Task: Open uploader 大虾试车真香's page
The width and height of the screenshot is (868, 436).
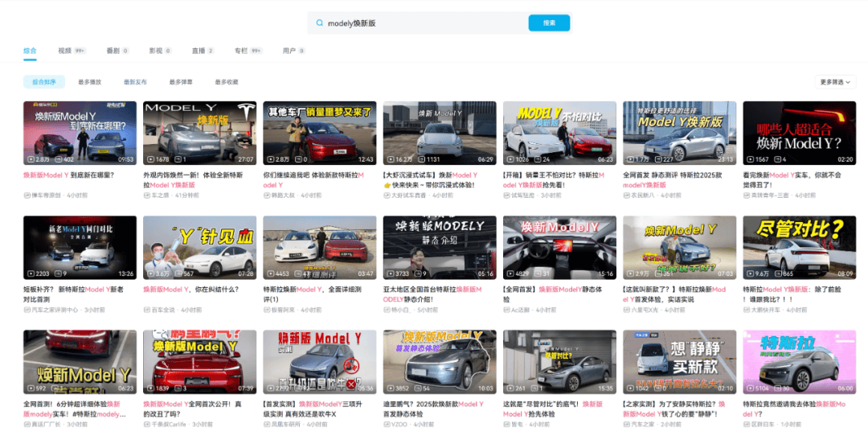Action: pyautogui.click(x=408, y=195)
